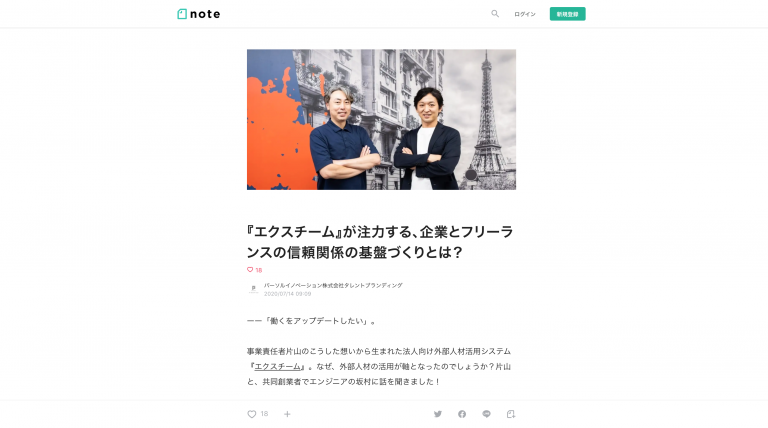
Task: Open search with the magnifier icon
Action: pos(495,14)
